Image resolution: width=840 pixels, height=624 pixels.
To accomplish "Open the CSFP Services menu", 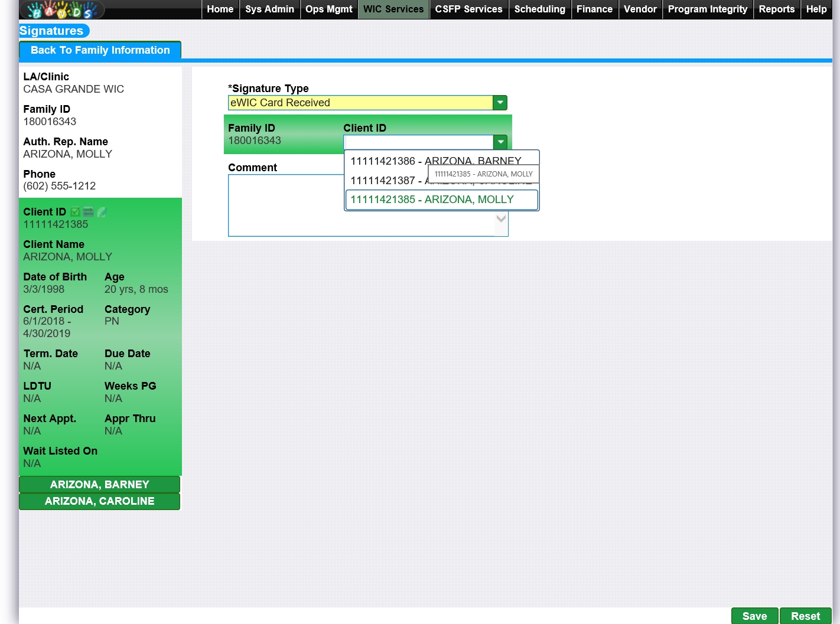I will pos(468,9).
